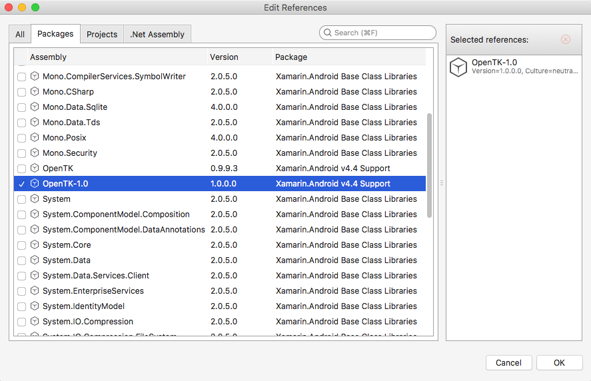Check the Mono.CompilerServices.SymbolWriter checkbox
The height and width of the screenshot is (381, 591).
click(21, 77)
